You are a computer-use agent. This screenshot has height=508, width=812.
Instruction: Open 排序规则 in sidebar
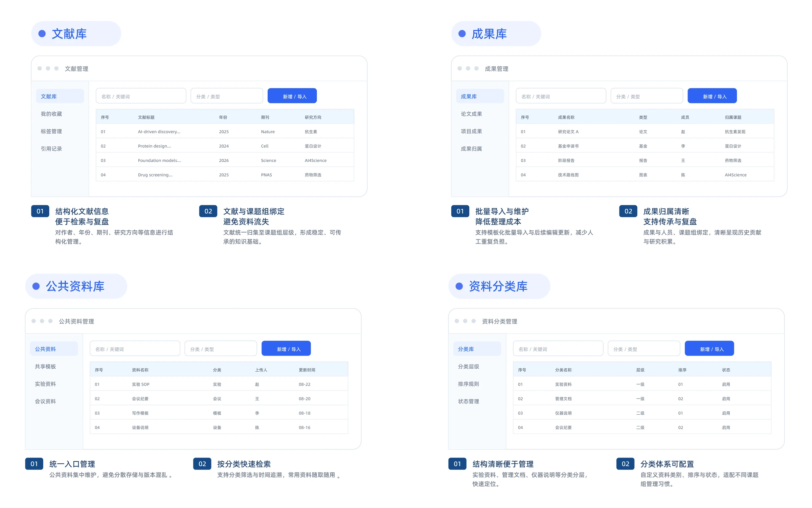(x=469, y=384)
